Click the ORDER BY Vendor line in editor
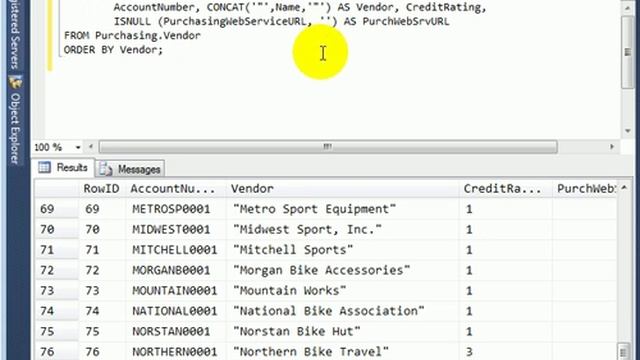 pyautogui.click(x=113, y=50)
